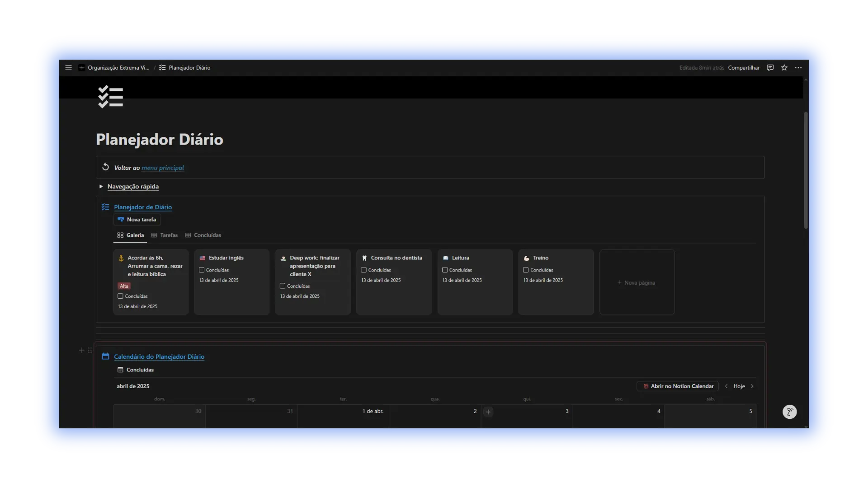Click the tooth icon on Consulta no dentista card
The image size is (868, 488).
tap(364, 258)
